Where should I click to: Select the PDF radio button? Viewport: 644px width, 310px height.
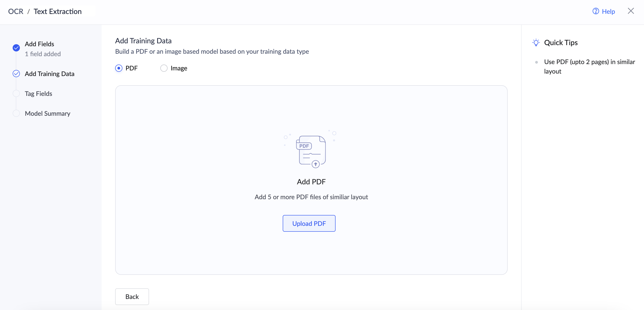[x=119, y=68]
